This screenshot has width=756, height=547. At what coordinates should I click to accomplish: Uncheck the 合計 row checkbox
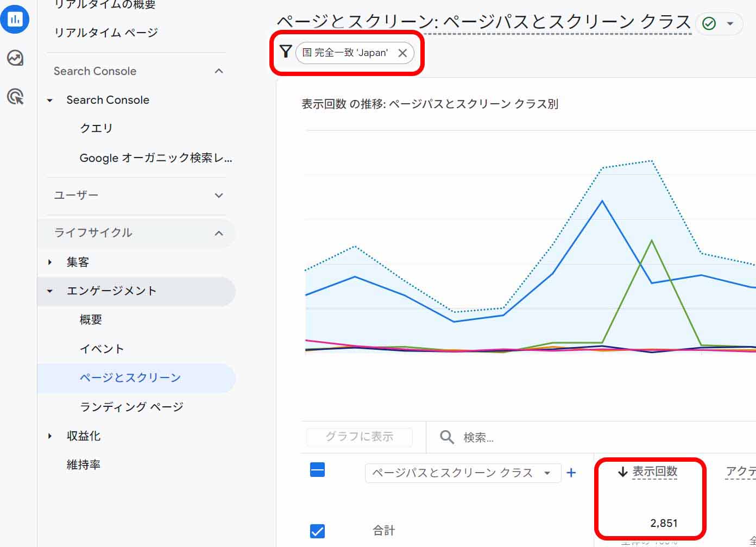tap(317, 531)
